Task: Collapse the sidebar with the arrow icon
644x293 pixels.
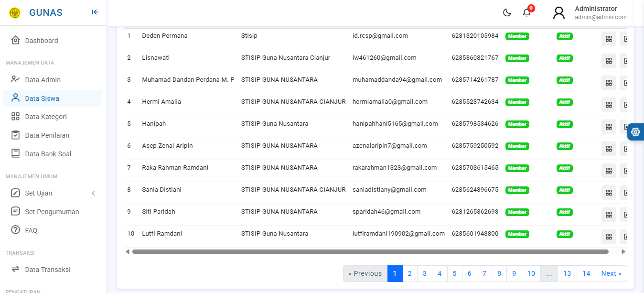Action: tap(95, 12)
